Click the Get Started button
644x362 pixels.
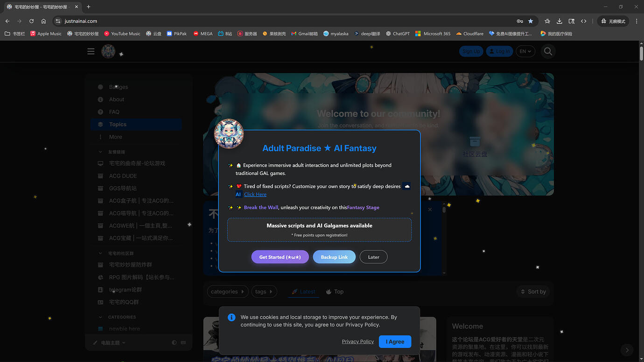tap(280, 257)
